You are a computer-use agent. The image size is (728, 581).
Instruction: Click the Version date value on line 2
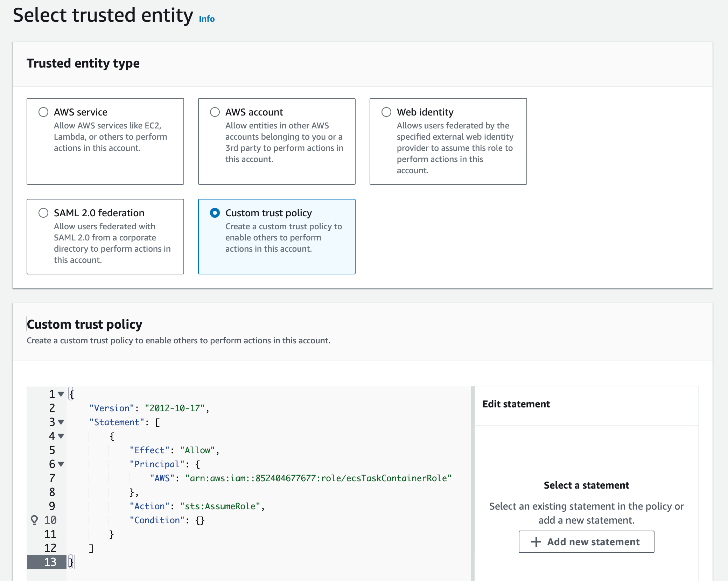[x=175, y=408]
